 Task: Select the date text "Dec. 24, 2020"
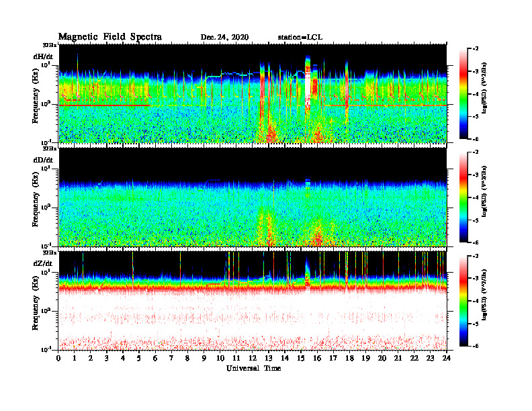224,38
